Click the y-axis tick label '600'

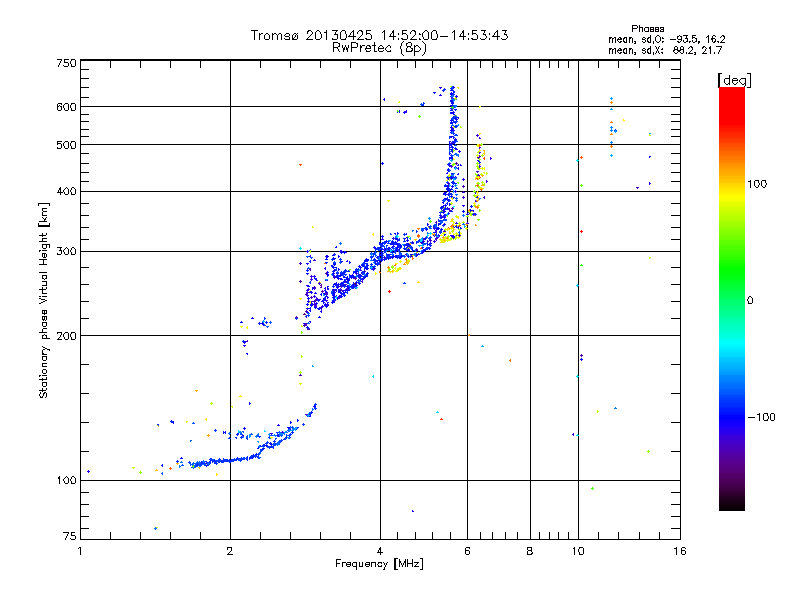click(66, 107)
